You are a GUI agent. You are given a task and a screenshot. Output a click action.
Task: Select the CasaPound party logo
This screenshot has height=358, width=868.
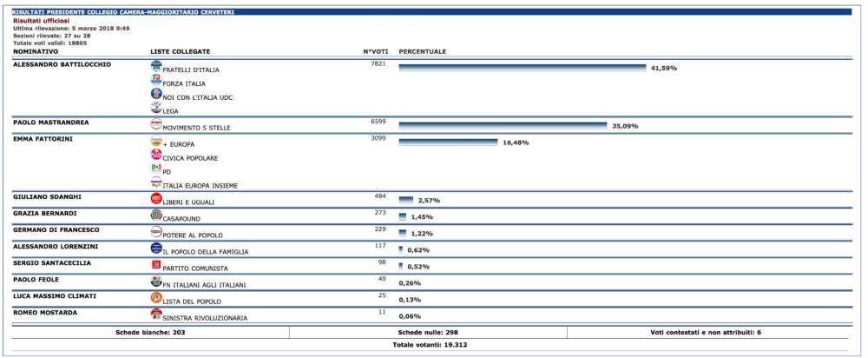coord(156,215)
